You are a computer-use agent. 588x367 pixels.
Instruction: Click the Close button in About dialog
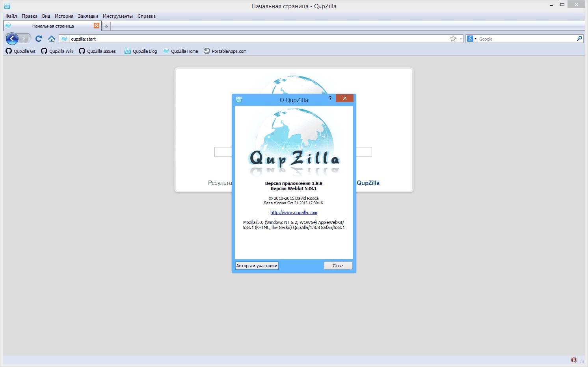click(338, 266)
